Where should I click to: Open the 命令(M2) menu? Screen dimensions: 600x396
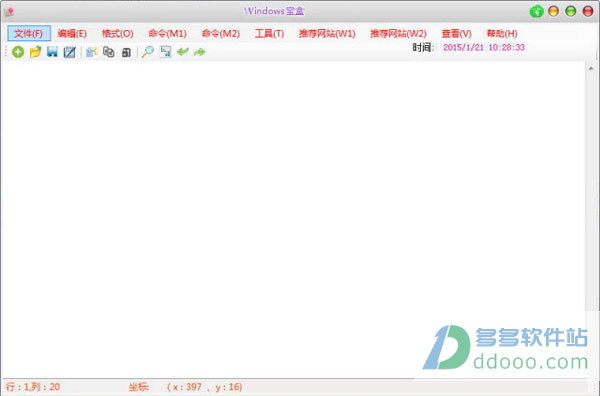coord(221,34)
